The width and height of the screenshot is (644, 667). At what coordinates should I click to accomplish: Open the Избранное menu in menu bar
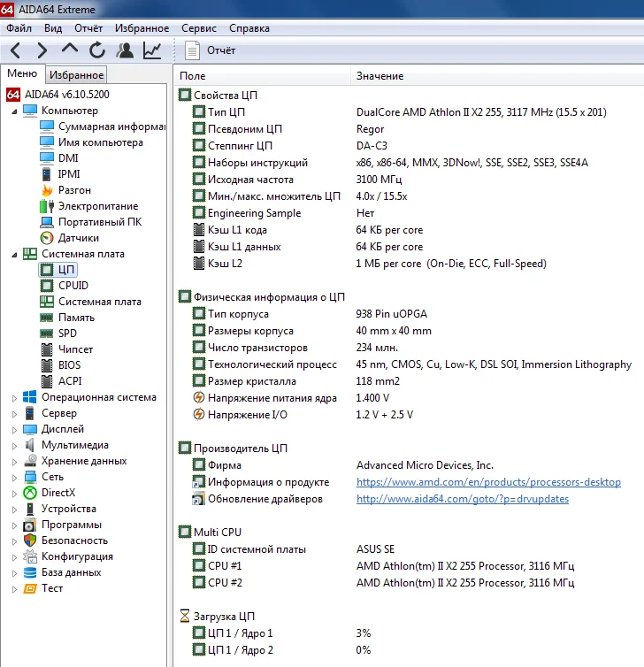tap(142, 28)
